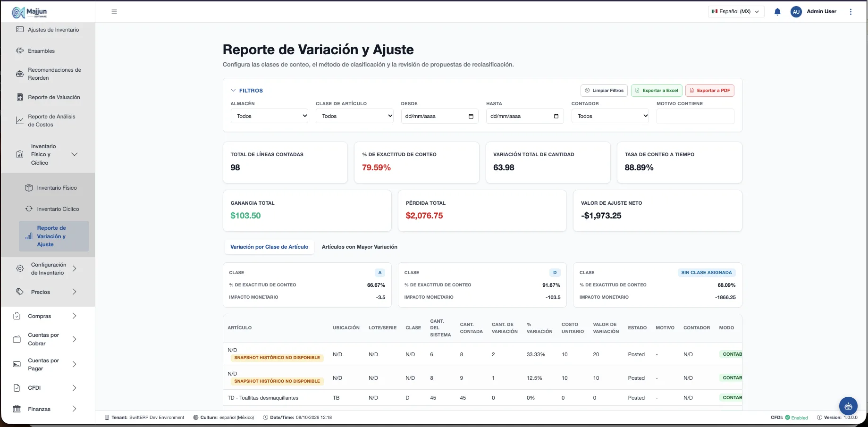This screenshot has width=868, height=427.
Task: Open Reporte de Variación y Ajuste menu item
Action: pyautogui.click(x=54, y=236)
